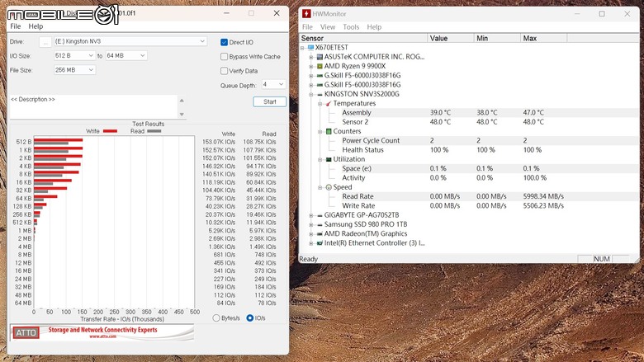Click the Utilization chip icon

coord(329,159)
